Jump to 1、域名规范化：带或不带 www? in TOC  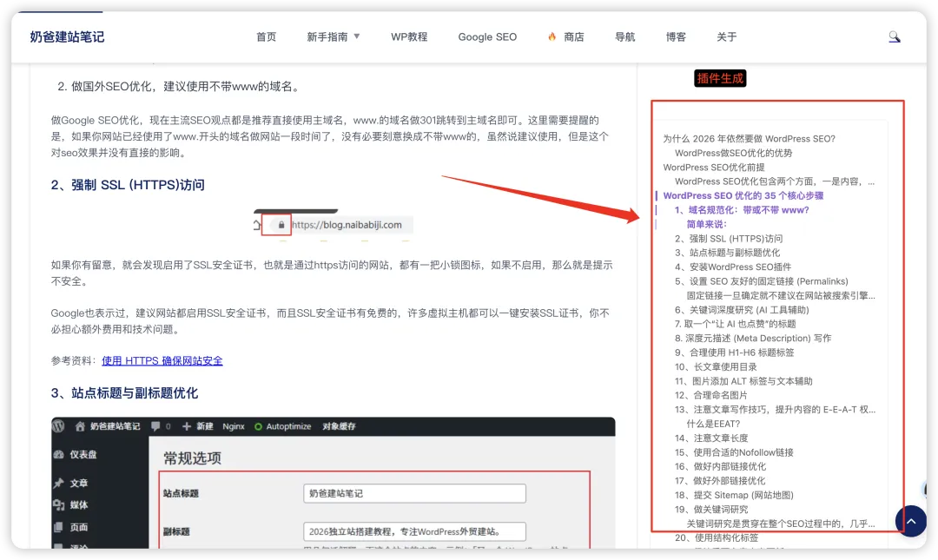point(742,210)
